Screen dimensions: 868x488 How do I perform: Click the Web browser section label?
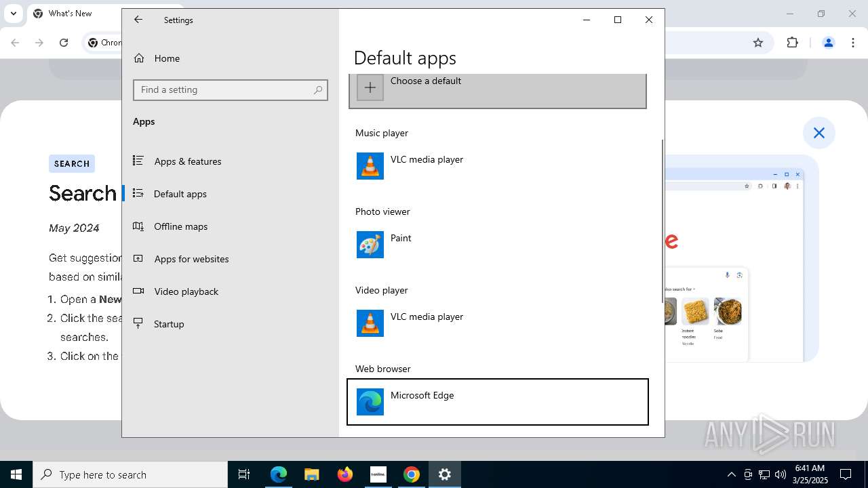tap(383, 369)
